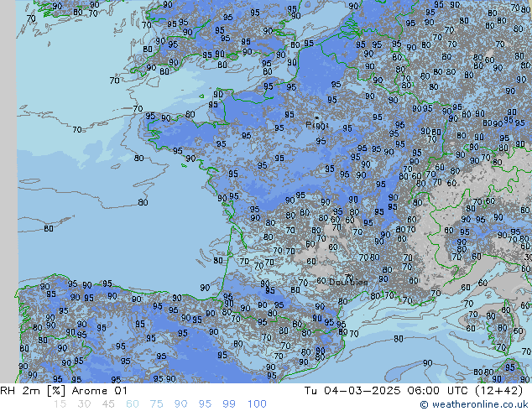This screenshot has width=532, height=411.
Task: Open the weatheronline.co.uk copyright link
Action: (x=474, y=404)
